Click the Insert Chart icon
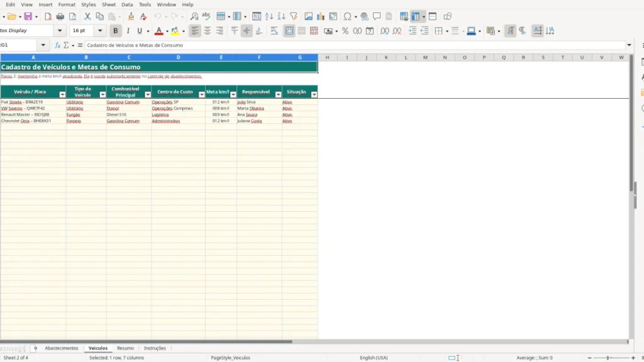 [x=320, y=16]
